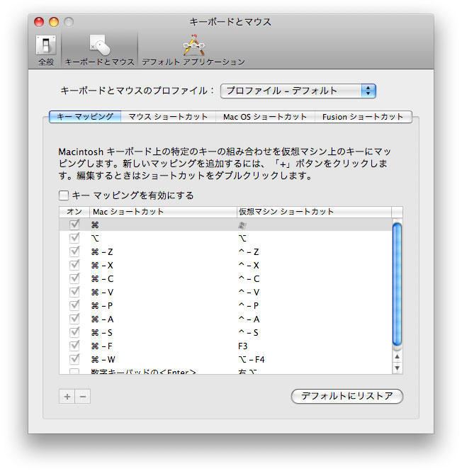
Task: Click the minus button to remove a mapping
Action: [x=83, y=397]
